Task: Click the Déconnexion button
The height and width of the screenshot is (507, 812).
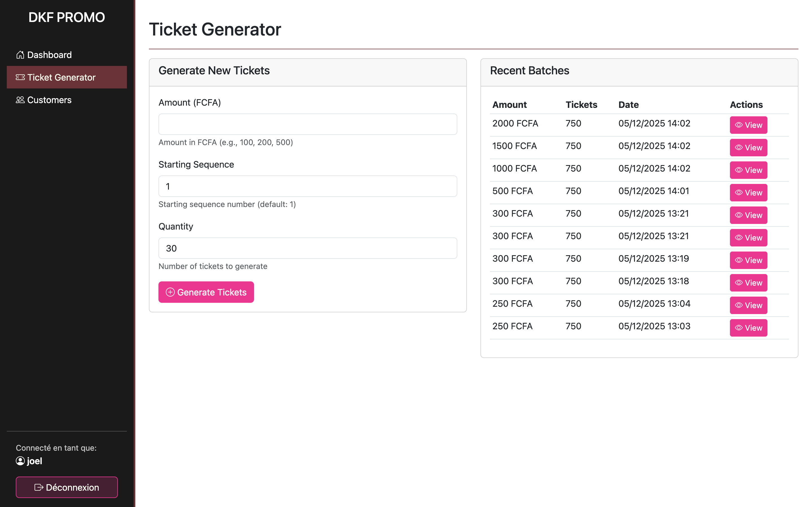Action: (x=67, y=487)
